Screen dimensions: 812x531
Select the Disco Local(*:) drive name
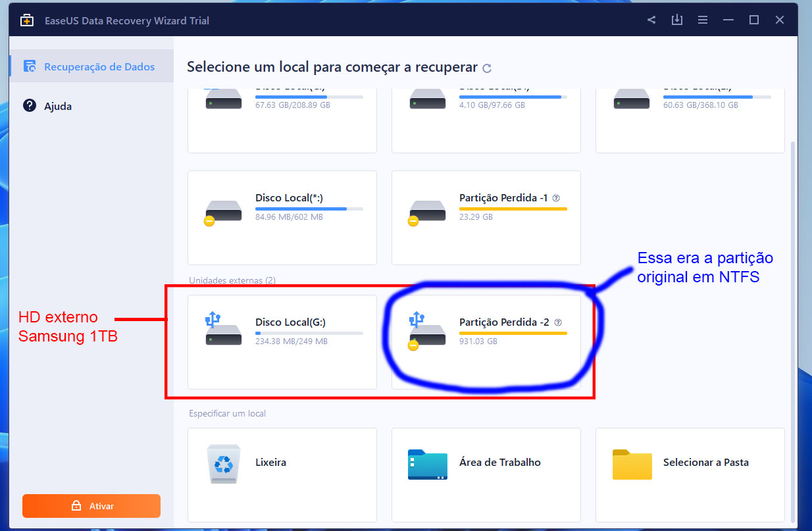tap(289, 198)
